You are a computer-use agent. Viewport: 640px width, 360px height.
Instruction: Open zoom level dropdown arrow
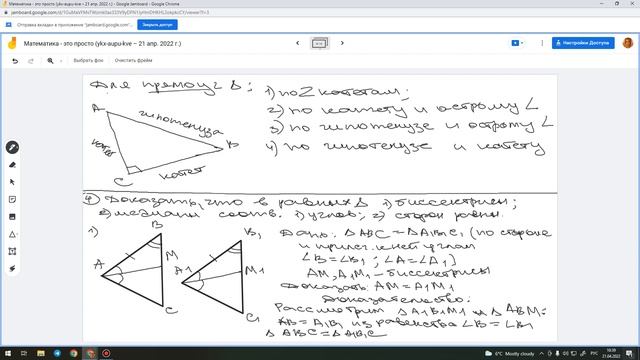pyautogui.click(x=61, y=61)
